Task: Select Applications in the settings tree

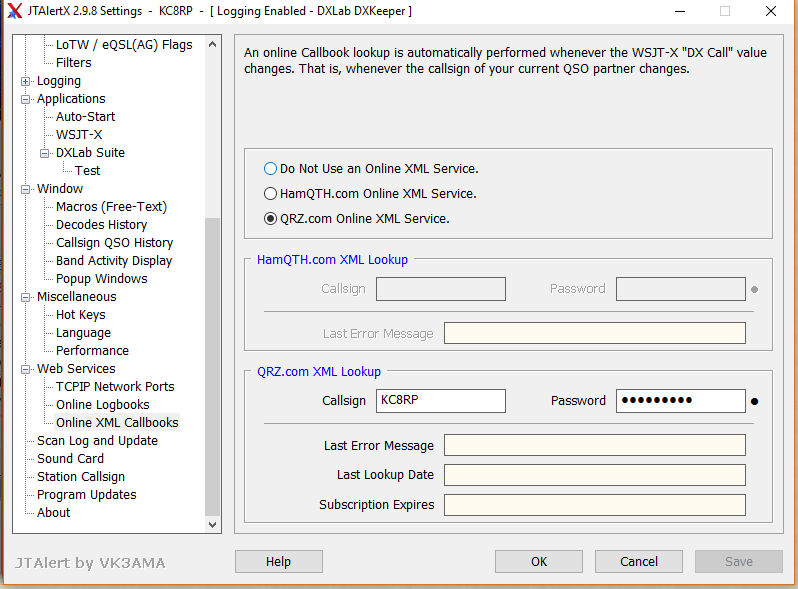Action: (71, 99)
